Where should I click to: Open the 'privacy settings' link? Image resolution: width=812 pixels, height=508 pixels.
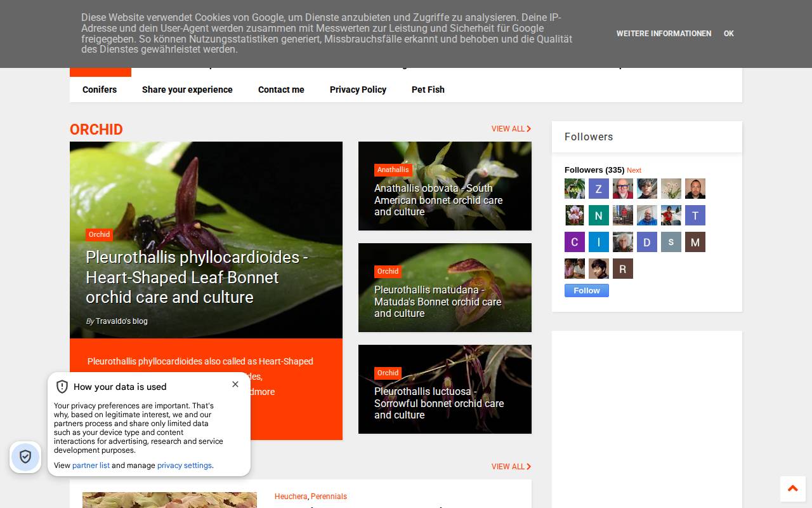185,465
